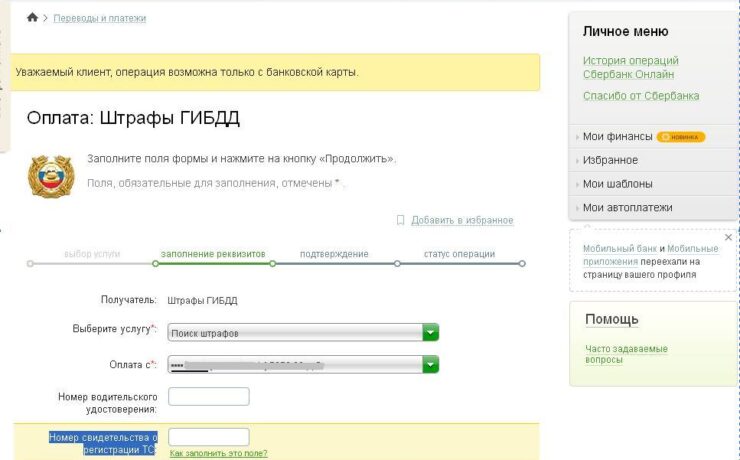Open the Выберите услугу dropdown arrow
This screenshot has height=460, width=740.
(x=430, y=333)
